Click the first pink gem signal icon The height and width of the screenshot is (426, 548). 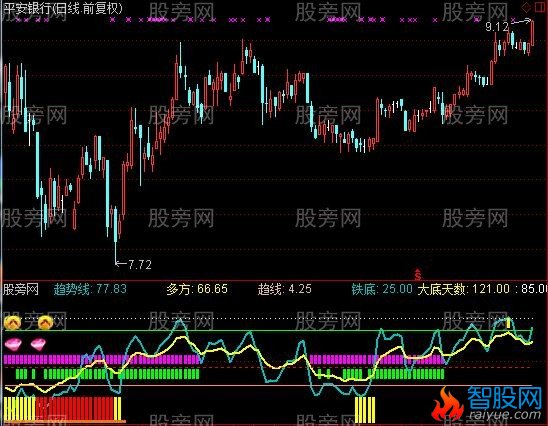click(x=13, y=344)
